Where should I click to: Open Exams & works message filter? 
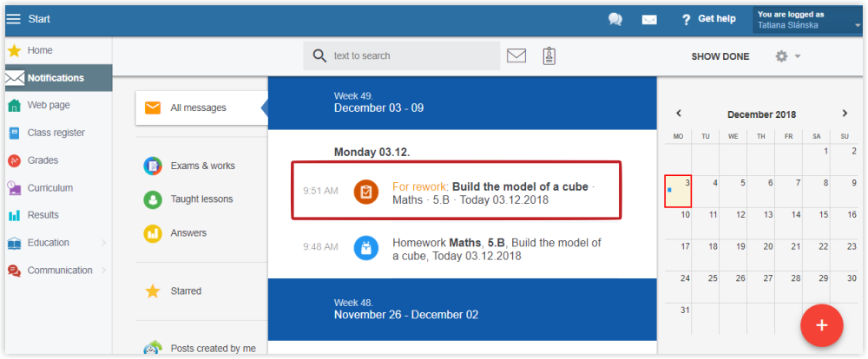coord(201,166)
